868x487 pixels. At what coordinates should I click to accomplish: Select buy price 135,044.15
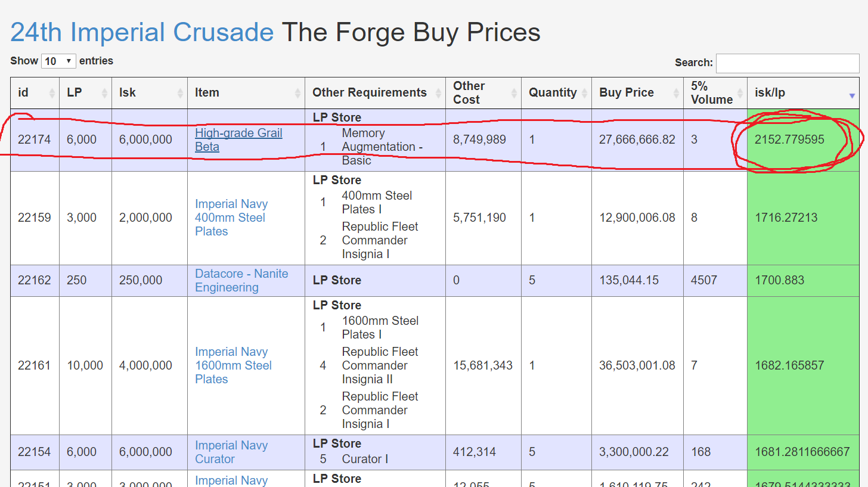click(629, 280)
